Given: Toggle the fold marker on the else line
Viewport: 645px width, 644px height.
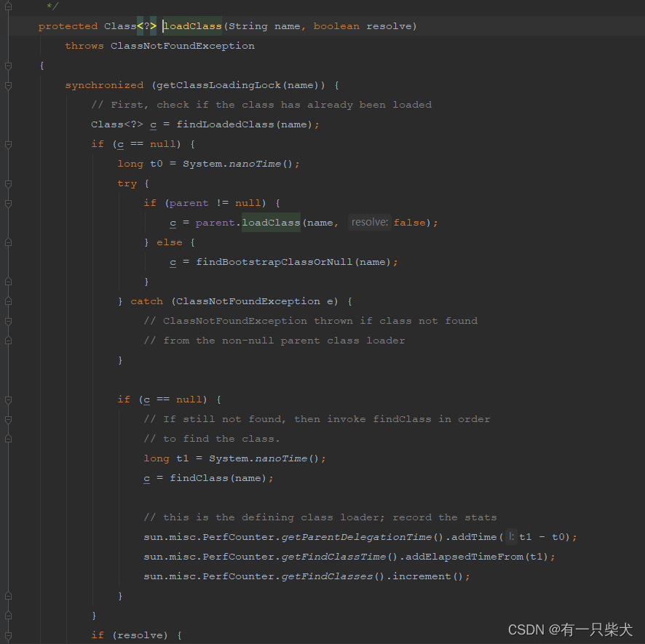Looking at the screenshot, I should [8, 242].
